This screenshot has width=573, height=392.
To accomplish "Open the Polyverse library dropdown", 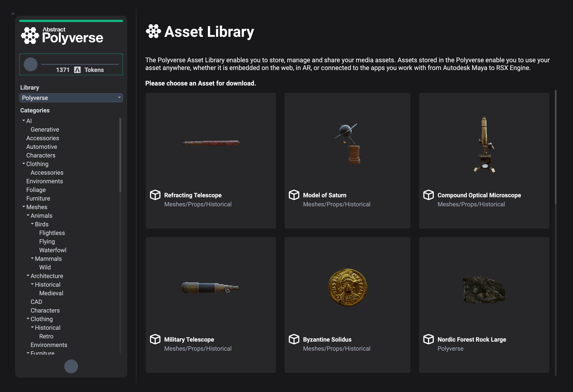I will tap(71, 98).
